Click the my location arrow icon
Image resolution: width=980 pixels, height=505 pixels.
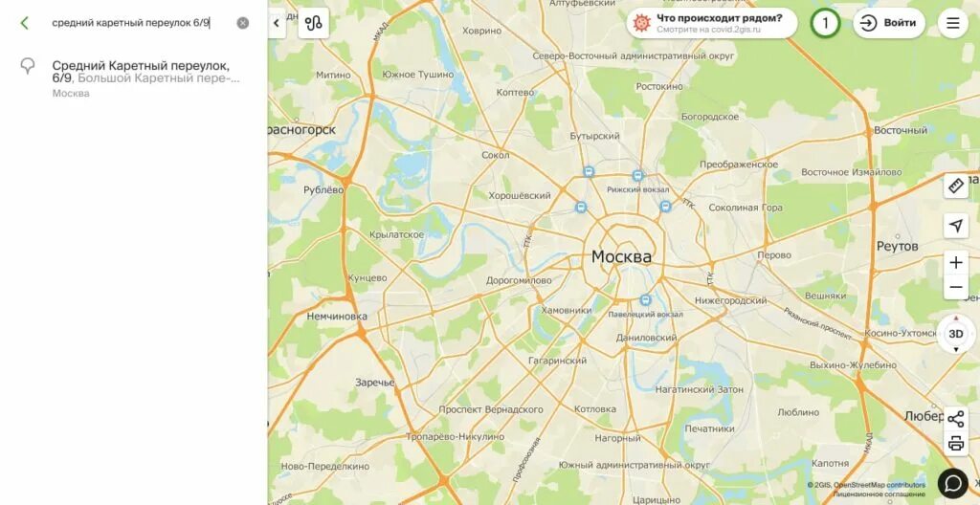click(956, 226)
